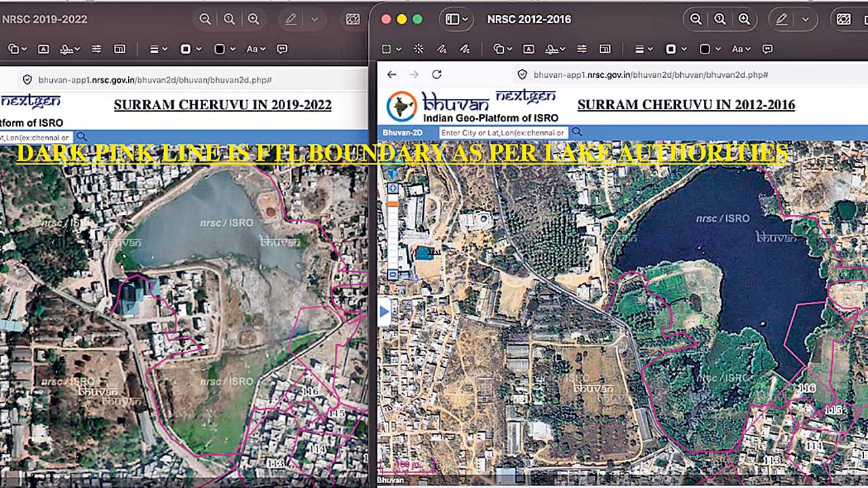
Task: Toggle Markup toolbar pen in NRSC 2012-2016 window
Action: [x=782, y=20]
